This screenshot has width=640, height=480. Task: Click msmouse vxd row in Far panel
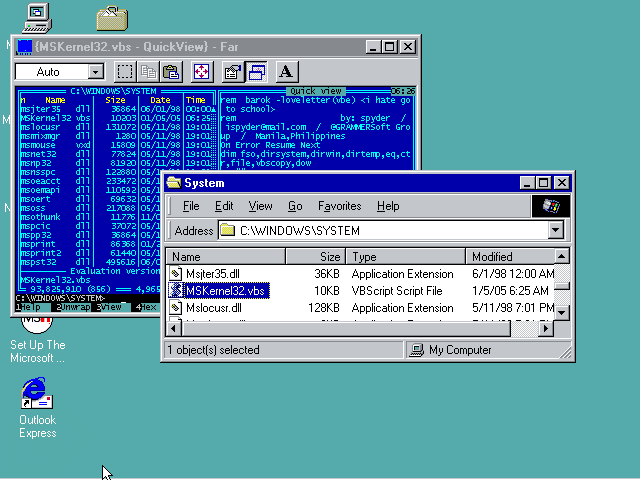pyautogui.click(x=117, y=145)
